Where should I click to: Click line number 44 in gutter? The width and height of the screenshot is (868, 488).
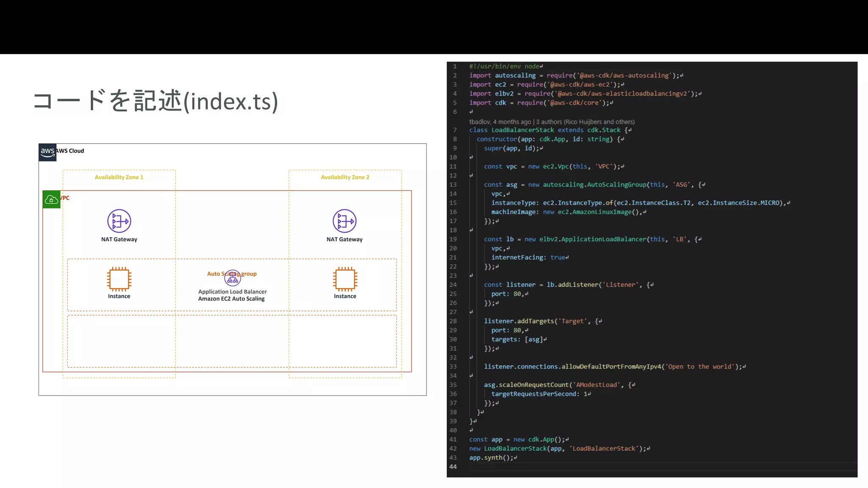[x=453, y=466]
